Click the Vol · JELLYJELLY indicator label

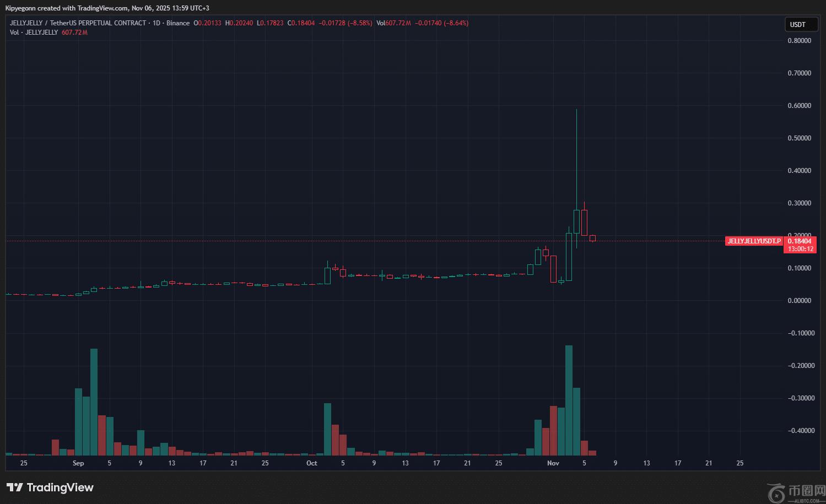(34, 32)
